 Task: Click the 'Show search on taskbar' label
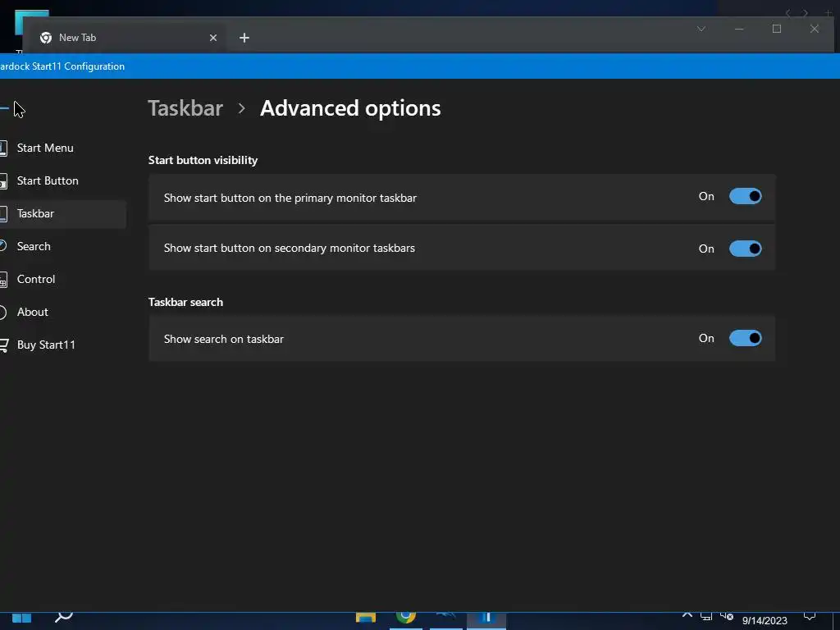click(x=223, y=339)
